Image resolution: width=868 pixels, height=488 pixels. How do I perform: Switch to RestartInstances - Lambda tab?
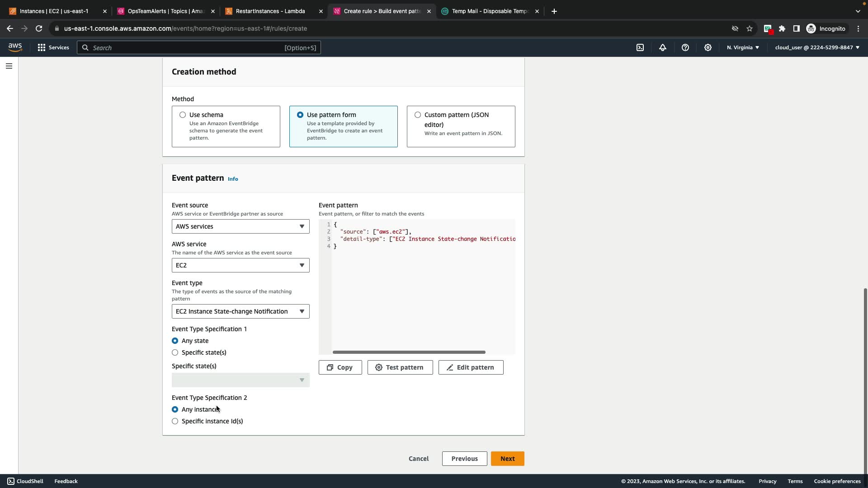(270, 11)
